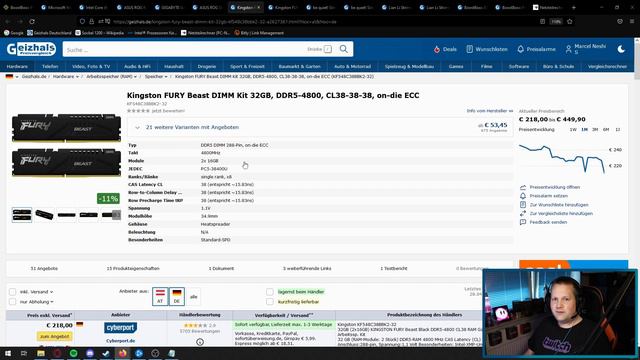The height and width of the screenshot is (360, 640).
Task: Open the country flag dropdown in breadcrumb
Action: pyautogui.click(x=12, y=76)
